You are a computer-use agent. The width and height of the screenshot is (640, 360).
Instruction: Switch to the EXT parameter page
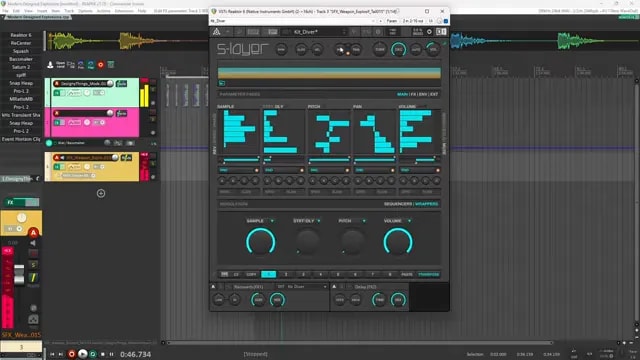tap(434, 94)
